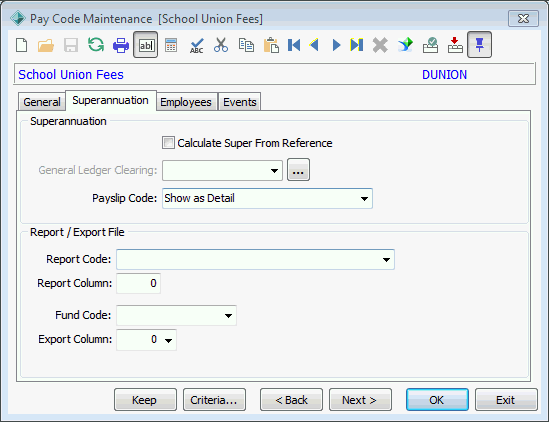549x422 pixels.
Task: Click the New record blank page icon
Action: pyautogui.click(x=22, y=45)
